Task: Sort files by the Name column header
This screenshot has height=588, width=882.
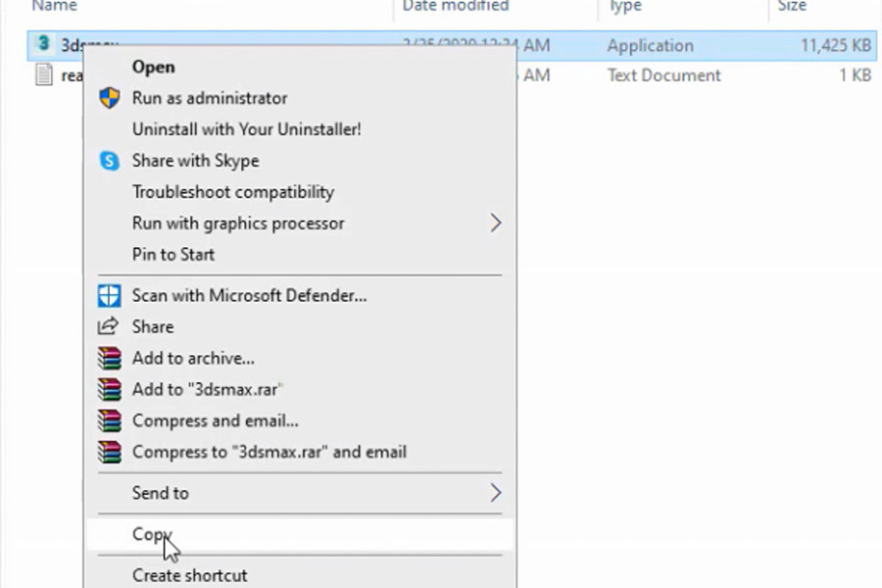Action: [54, 6]
